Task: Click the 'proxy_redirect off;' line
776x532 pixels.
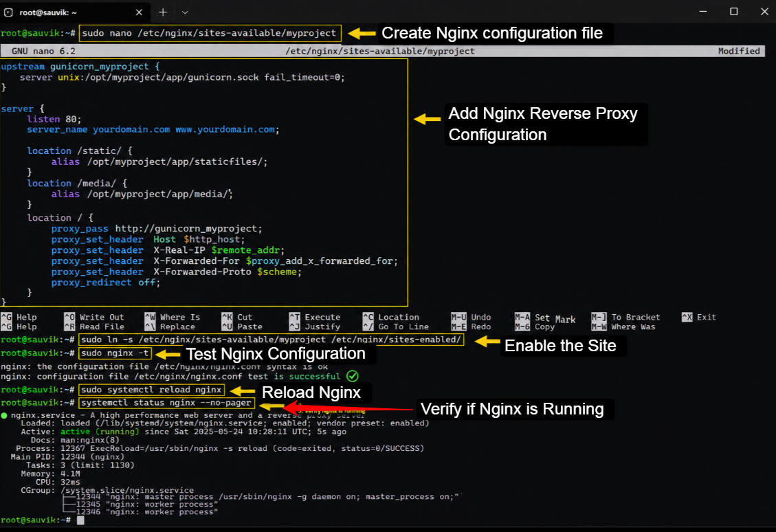Action: click(x=106, y=283)
